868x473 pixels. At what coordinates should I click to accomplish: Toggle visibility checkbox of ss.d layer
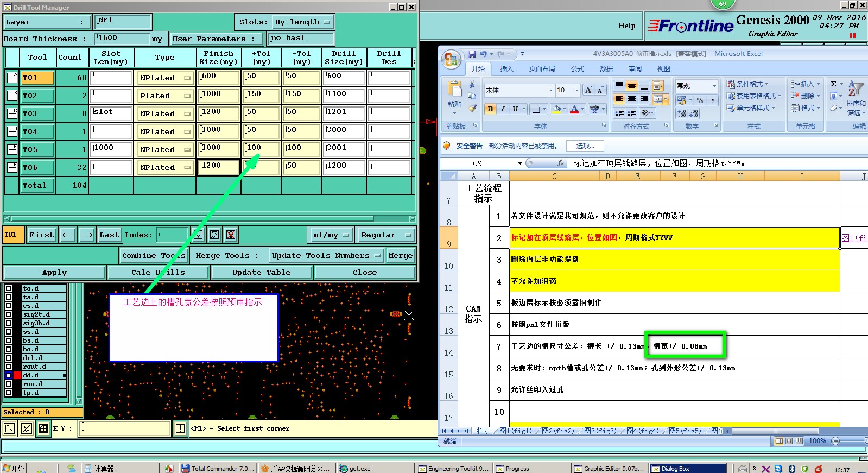(x=9, y=332)
